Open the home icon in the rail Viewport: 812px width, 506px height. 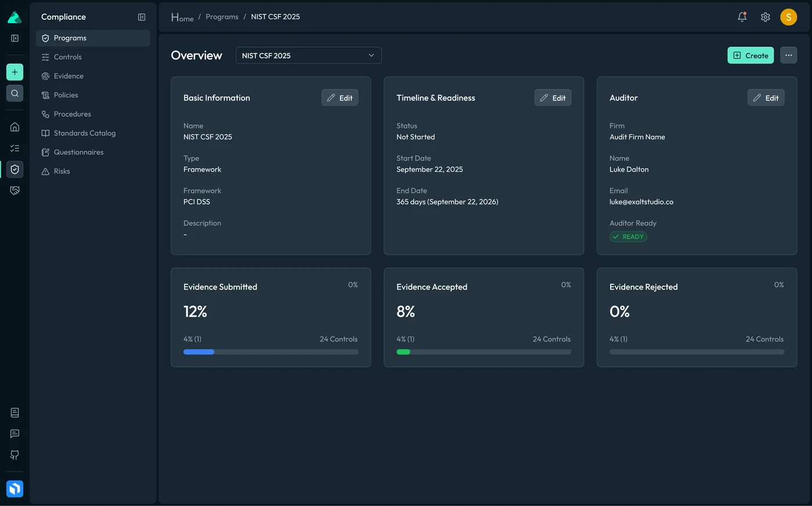[14, 127]
